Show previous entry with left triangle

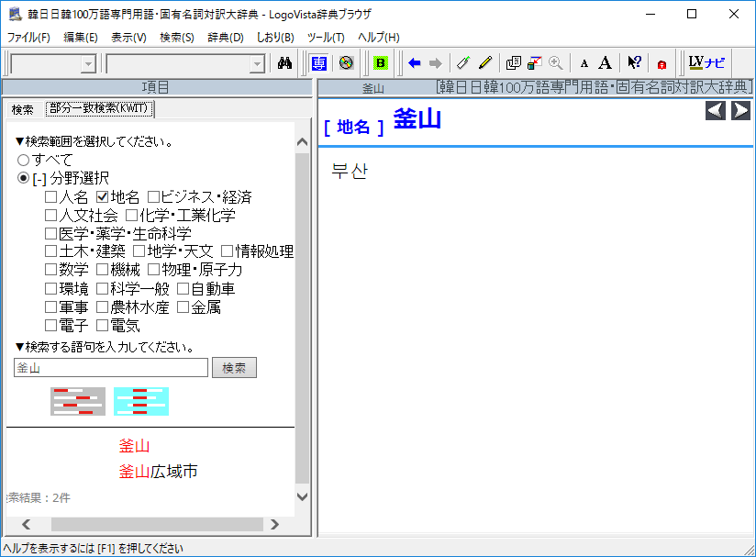coord(716,110)
